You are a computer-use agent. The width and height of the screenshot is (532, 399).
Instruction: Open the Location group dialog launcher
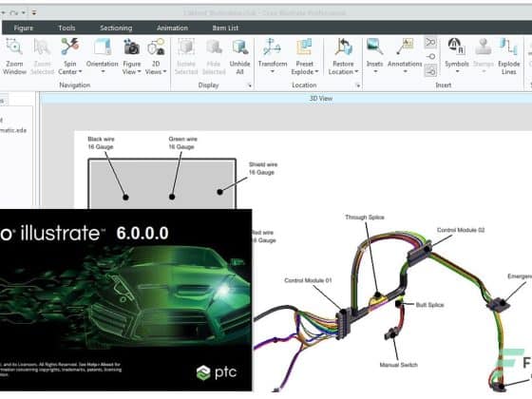click(357, 85)
